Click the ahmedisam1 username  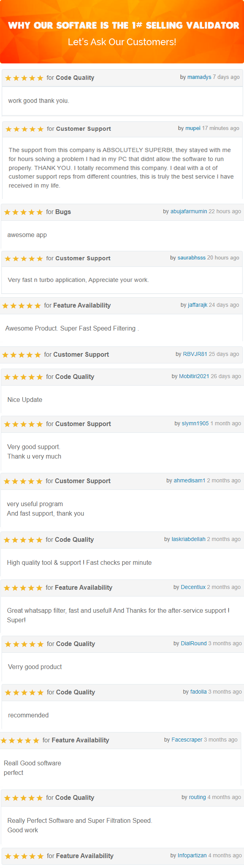point(189,480)
